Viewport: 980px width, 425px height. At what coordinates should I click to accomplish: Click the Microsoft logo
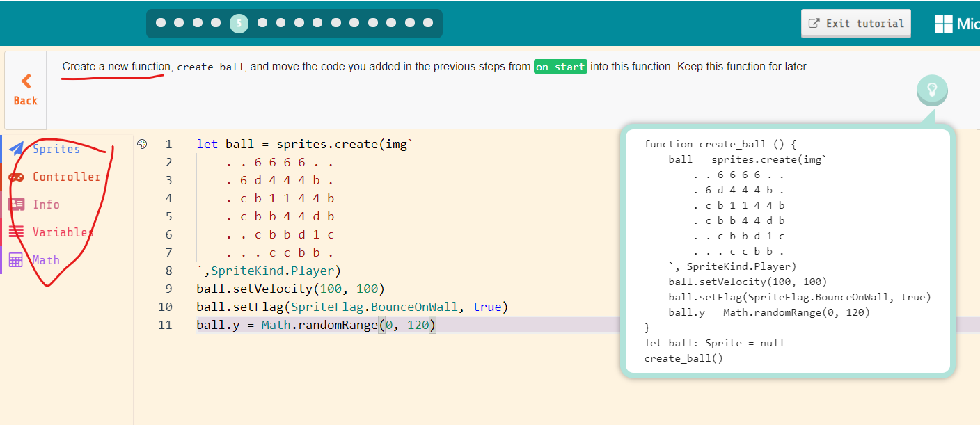click(x=945, y=23)
